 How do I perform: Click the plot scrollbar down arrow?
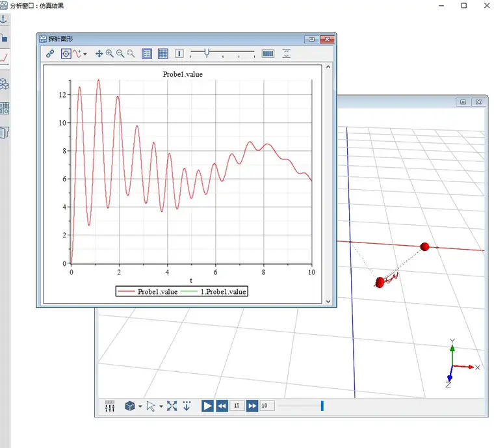pyautogui.click(x=328, y=302)
